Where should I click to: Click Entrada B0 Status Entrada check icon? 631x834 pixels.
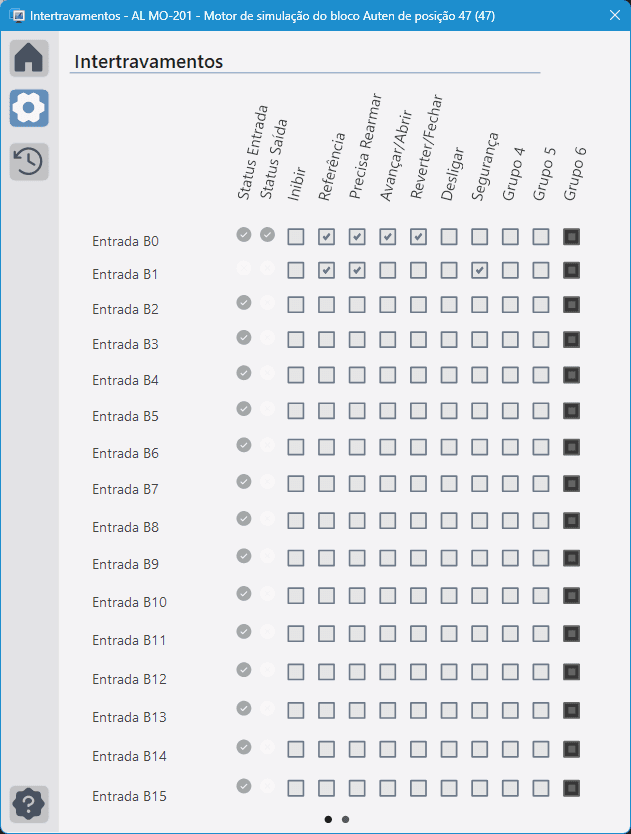pyautogui.click(x=244, y=234)
